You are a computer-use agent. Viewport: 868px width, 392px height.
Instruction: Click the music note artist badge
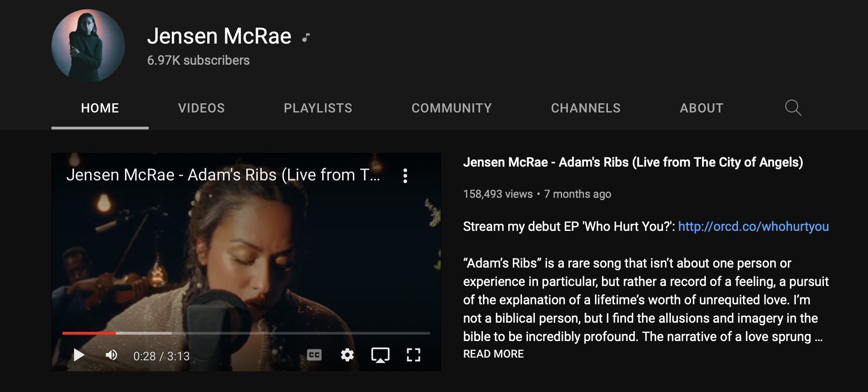306,38
